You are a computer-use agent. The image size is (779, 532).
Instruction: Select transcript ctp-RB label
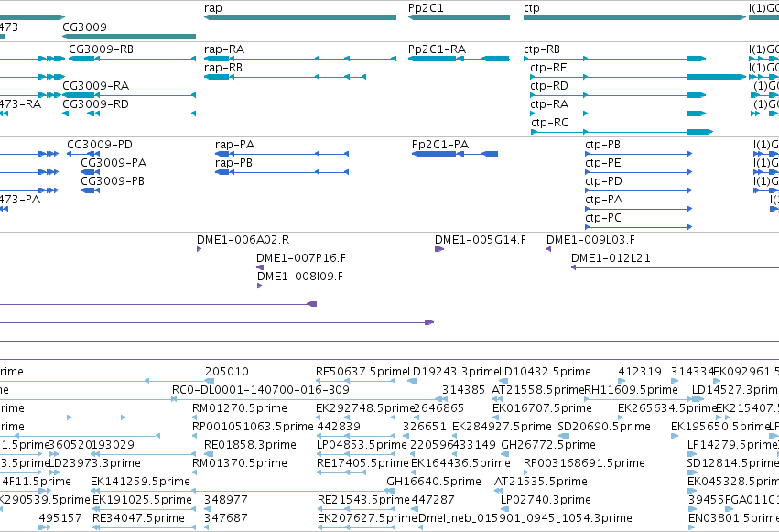click(x=542, y=49)
